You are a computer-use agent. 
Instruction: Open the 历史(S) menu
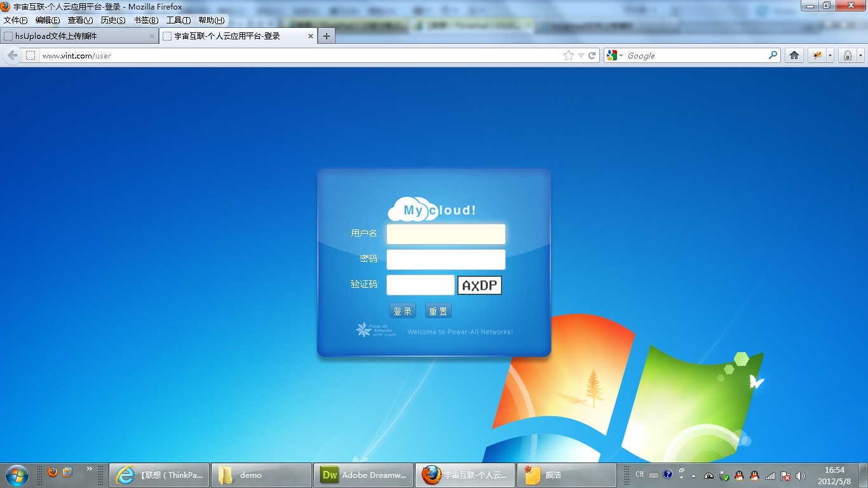[x=113, y=20]
